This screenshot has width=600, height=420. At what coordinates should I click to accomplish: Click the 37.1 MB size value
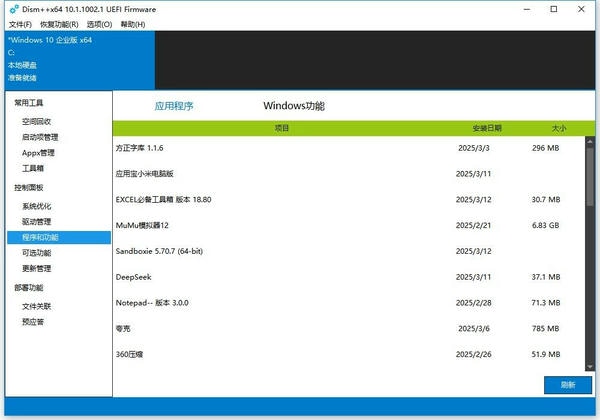(x=546, y=277)
